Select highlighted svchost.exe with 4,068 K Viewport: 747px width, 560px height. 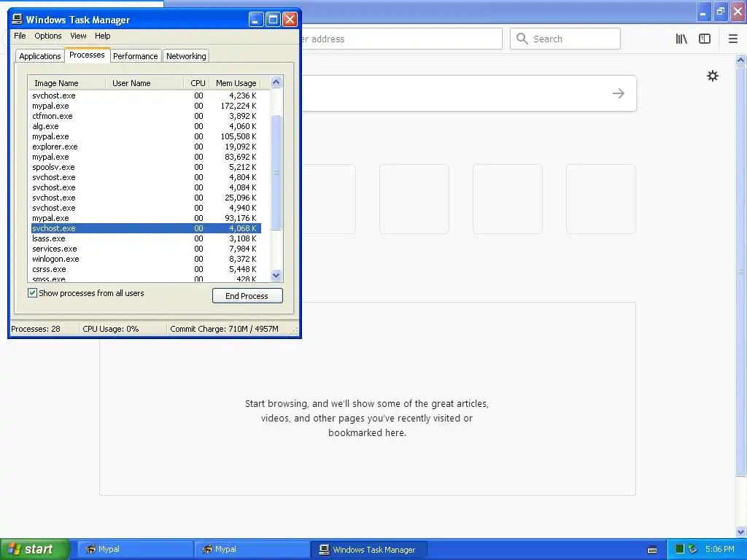pos(146,228)
